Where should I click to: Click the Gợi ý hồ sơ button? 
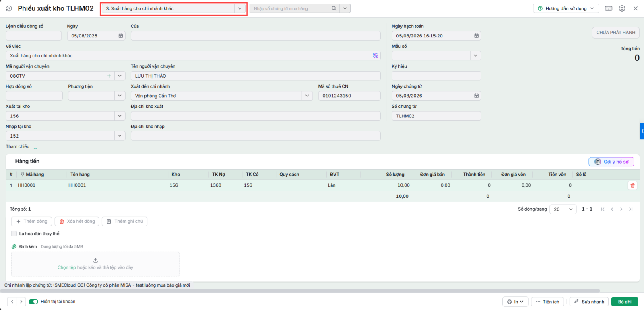pos(611,162)
